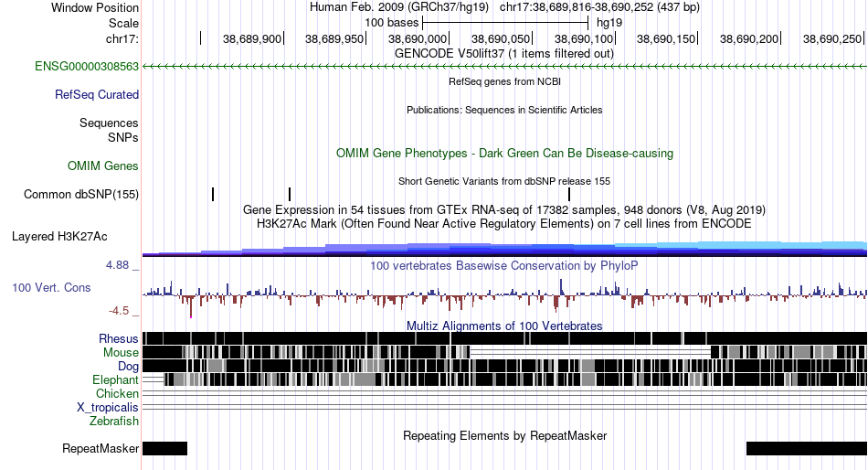
Task: Click the RepeatMasker track label
Action: [x=101, y=448]
